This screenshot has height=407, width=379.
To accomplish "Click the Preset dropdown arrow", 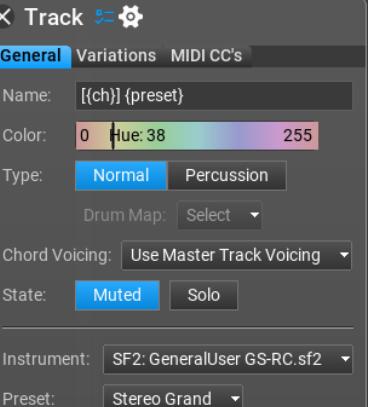I will (235, 399).
